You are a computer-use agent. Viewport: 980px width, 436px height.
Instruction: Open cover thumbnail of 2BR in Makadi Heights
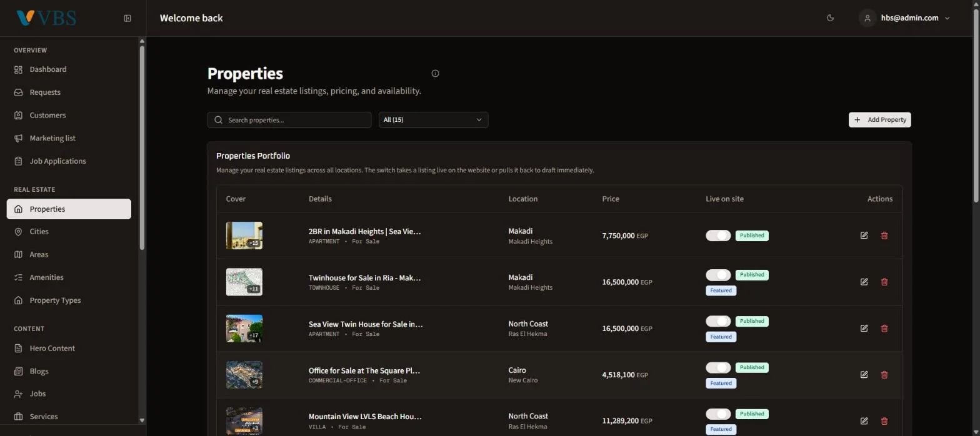tap(244, 235)
